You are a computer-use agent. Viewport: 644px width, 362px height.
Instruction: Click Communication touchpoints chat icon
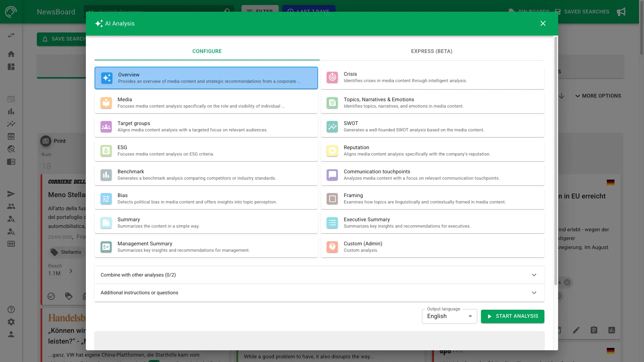coord(332,175)
